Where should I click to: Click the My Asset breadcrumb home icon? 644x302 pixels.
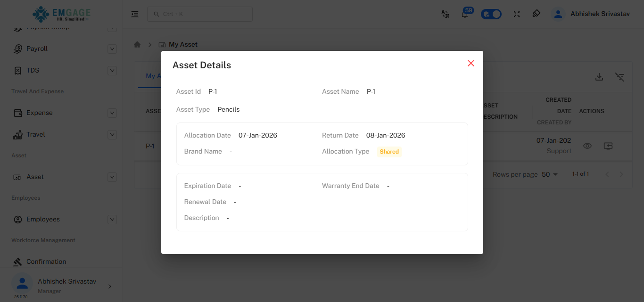click(137, 44)
